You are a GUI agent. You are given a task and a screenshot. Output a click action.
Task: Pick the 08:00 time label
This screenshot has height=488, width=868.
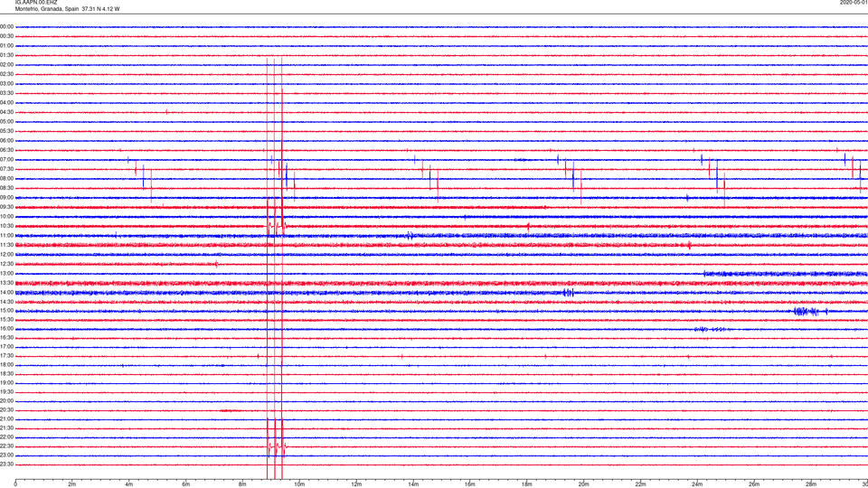coord(6,179)
